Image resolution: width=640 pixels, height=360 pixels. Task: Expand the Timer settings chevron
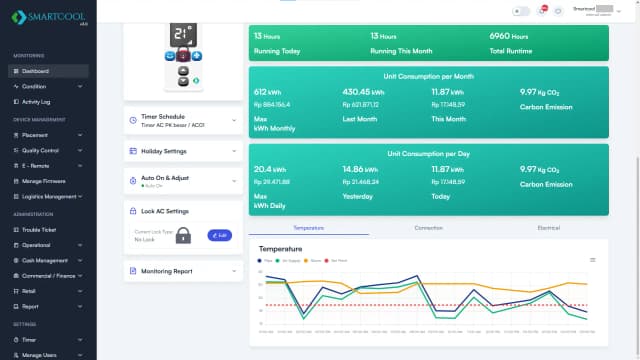coord(80,340)
